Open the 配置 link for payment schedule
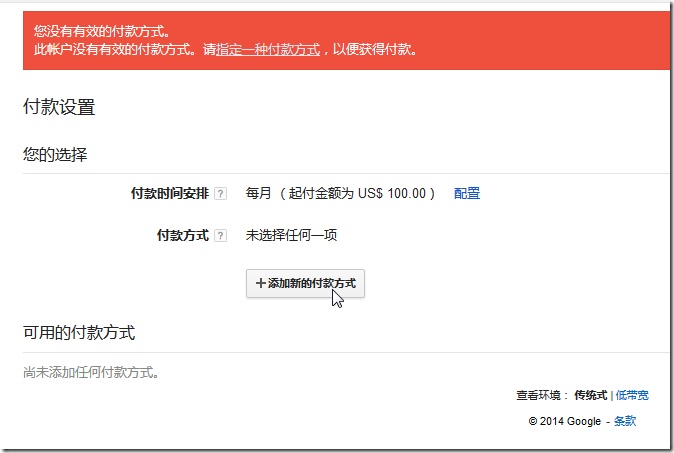Image resolution: width=674 pixels, height=453 pixels. (x=467, y=193)
